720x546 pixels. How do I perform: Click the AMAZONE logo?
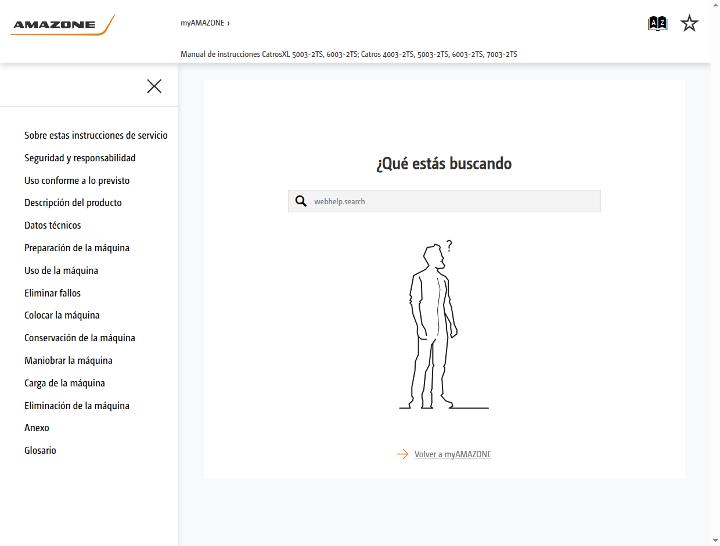click(62, 25)
